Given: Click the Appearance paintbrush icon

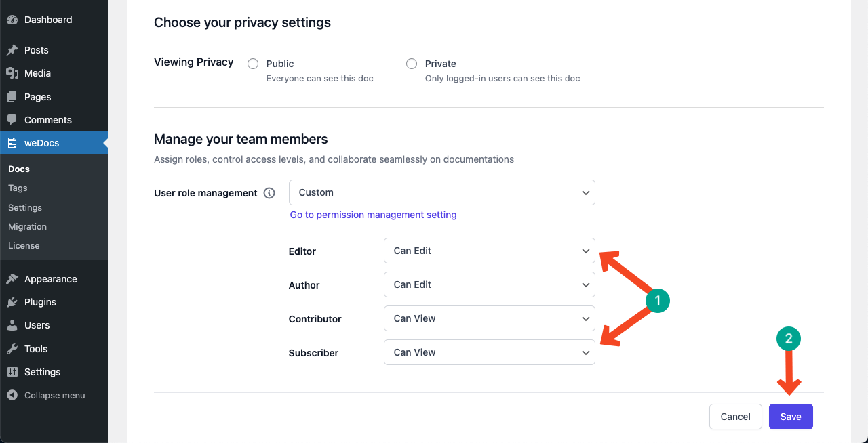Looking at the screenshot, I should tap(12, 279).
